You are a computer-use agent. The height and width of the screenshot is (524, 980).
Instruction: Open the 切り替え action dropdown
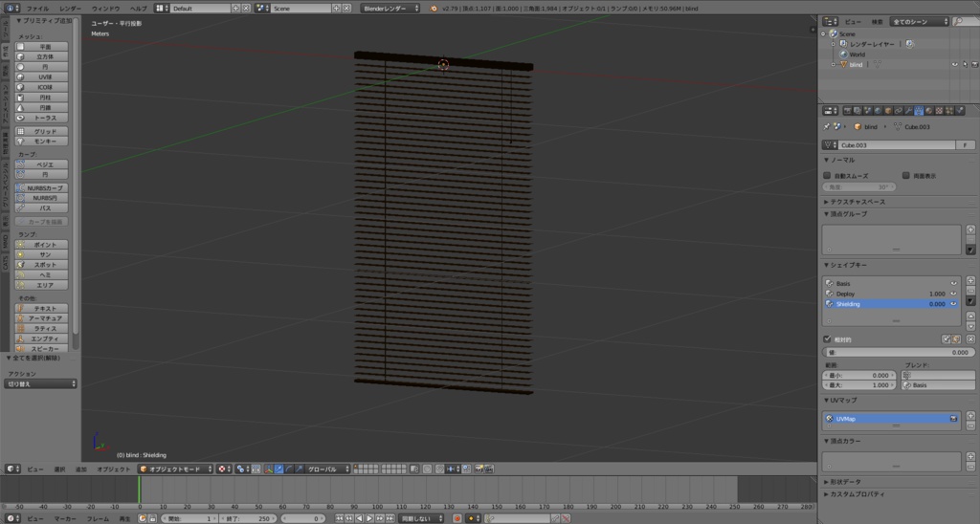(40, 384)
